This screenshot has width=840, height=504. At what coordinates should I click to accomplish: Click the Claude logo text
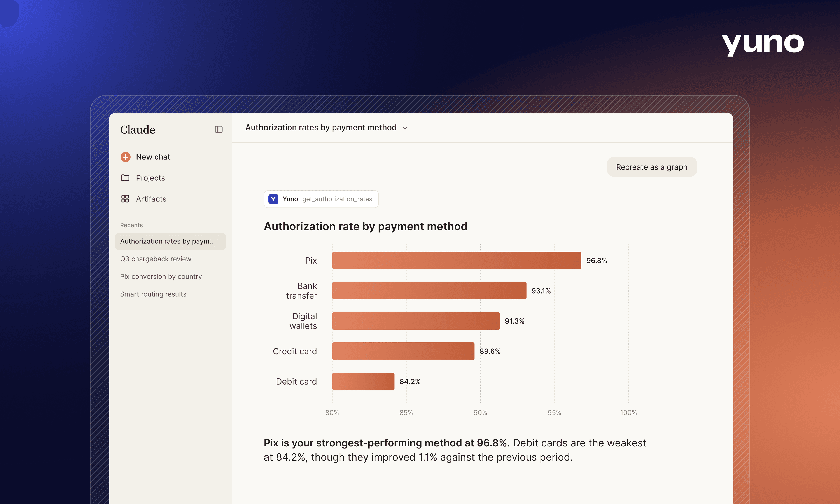138,129
